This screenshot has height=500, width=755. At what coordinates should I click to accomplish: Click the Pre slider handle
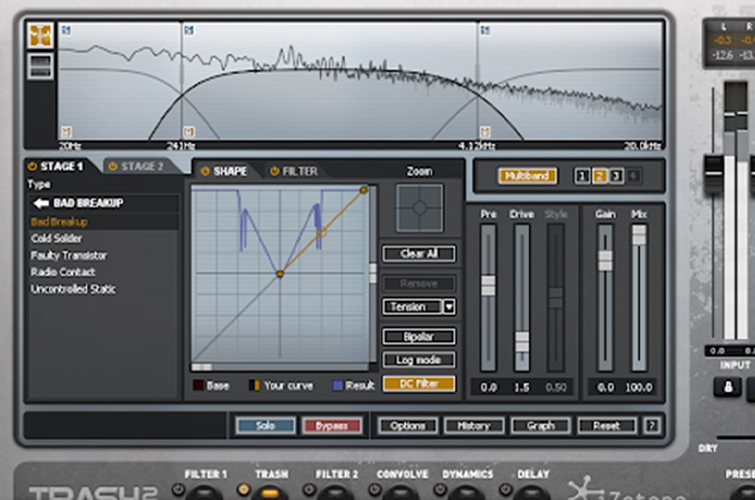pyautogui.click(x=488, y=286)
